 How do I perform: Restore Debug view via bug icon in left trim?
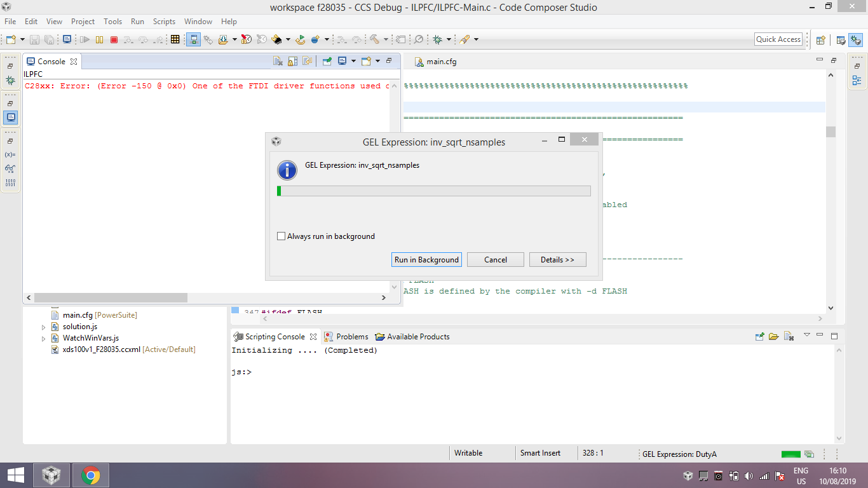10,81
